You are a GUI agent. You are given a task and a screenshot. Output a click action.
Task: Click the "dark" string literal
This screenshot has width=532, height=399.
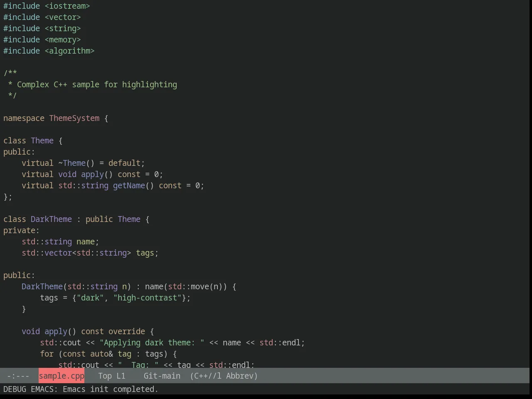[90, 298]
